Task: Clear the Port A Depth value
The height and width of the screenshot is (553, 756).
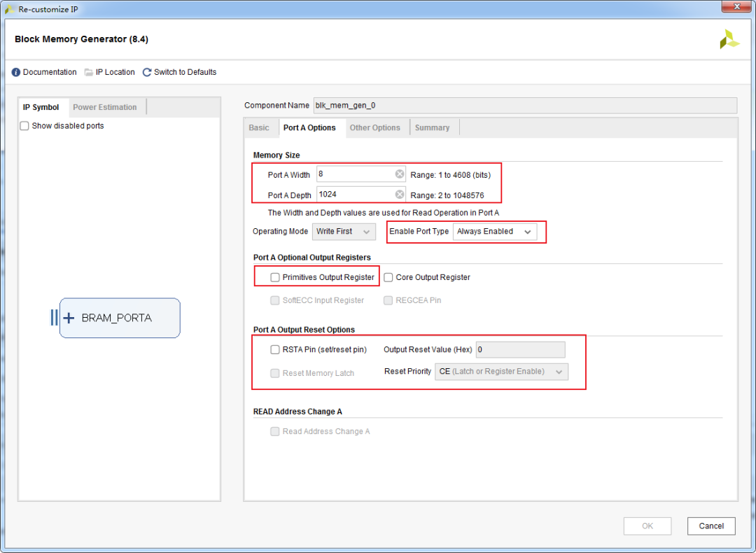Action: pyautogui.click(x=399, y=195)
